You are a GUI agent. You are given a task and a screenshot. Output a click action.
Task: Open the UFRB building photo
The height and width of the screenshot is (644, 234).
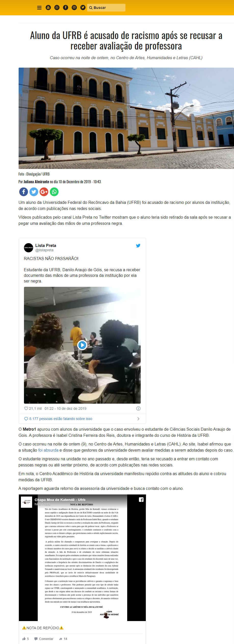pos(126,118)
